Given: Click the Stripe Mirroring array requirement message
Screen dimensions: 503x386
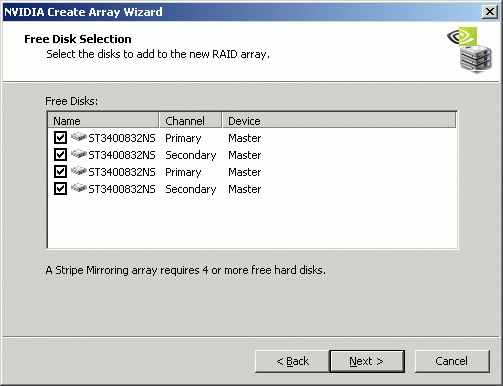Looking at the screenshot, I should point(186,270).
